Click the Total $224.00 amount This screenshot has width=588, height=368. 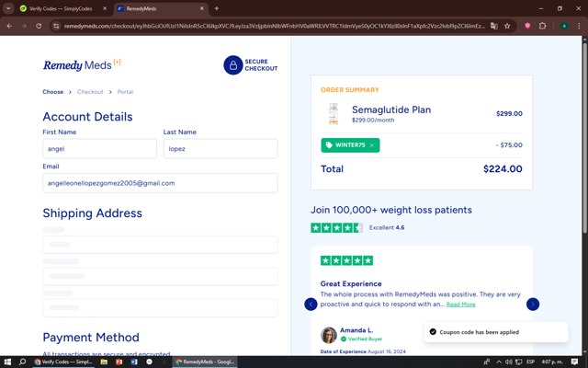[503, 169]
